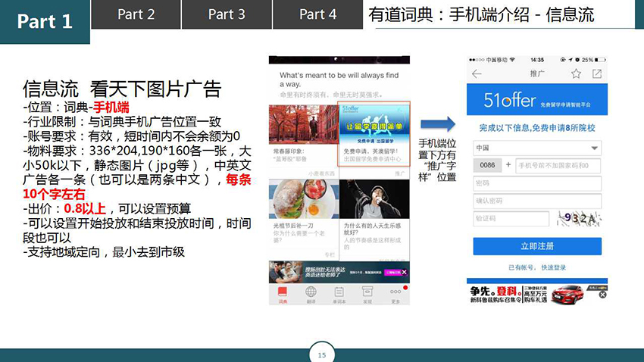Image resolution: width=644 pixels, height=362 pixels.
Task: Click the 免费申请，英澳留学 caption
Action: click(370, 151)
